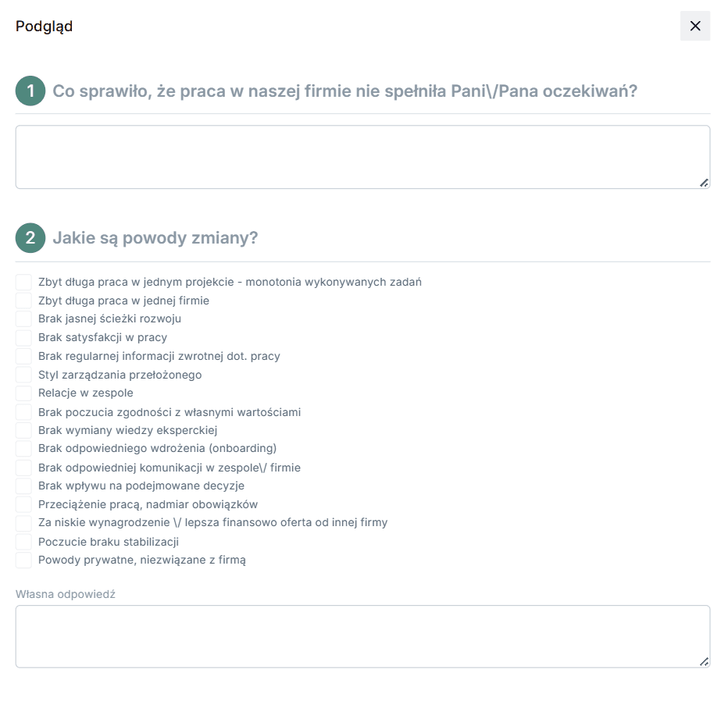Tick 'Styl zarządzania przełożonego' checkbox
Screen dimensions: 728x701
click(24, 375)
